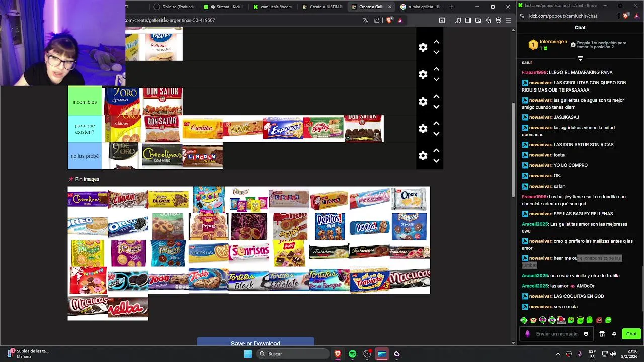Viewport: 644px width, 362px height.
Task: Open the Windows Start menu
Action: tap(248, 354)
